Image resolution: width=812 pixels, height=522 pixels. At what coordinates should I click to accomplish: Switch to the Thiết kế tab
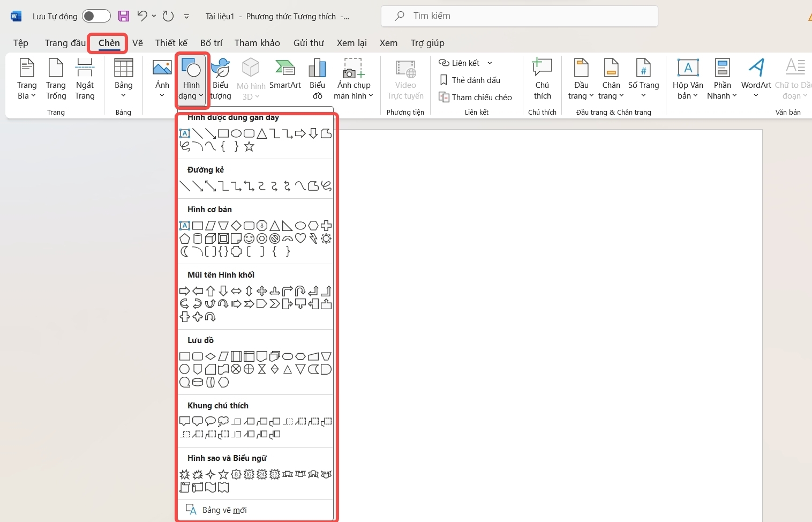(x=171, y=43)
